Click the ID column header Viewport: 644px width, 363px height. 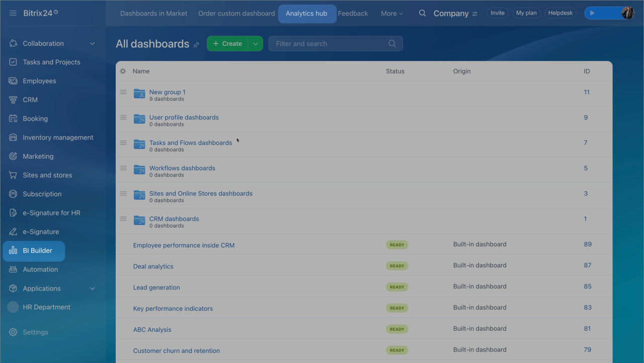coord(587,71)
